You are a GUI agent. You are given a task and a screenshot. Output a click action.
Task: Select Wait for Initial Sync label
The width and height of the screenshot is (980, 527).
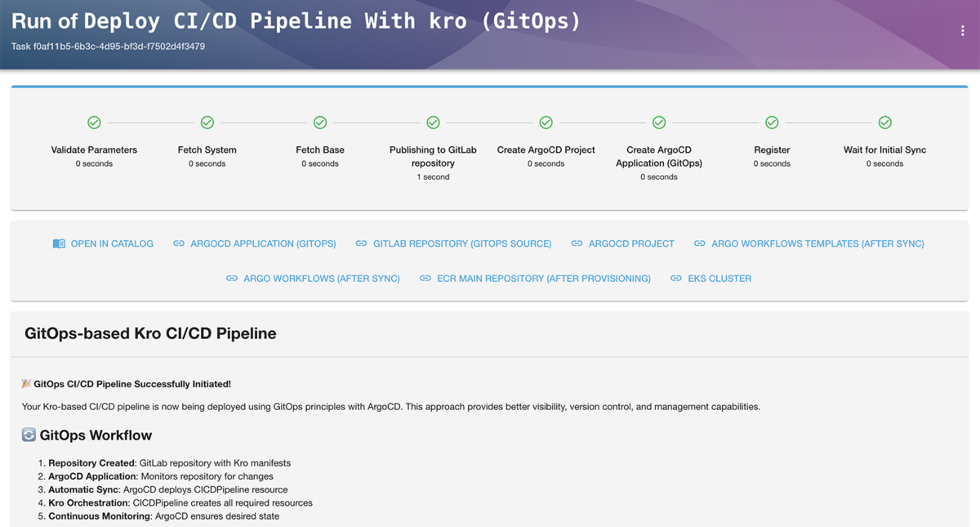tap(885, 150)
